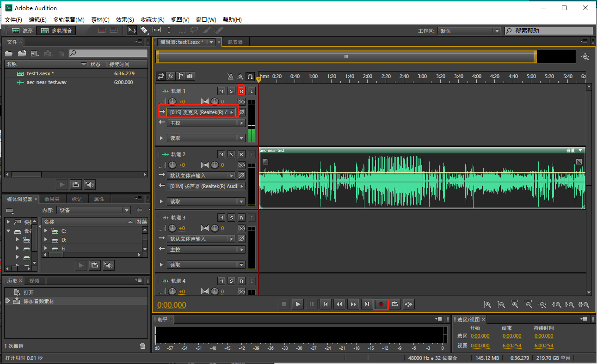
Task: Select the Slip tool
Action: (157, 30)
